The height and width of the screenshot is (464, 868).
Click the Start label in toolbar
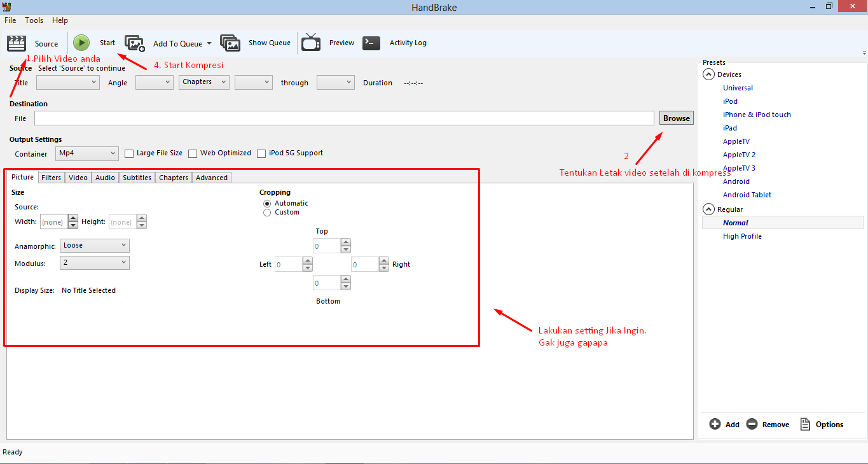(107, 43)
